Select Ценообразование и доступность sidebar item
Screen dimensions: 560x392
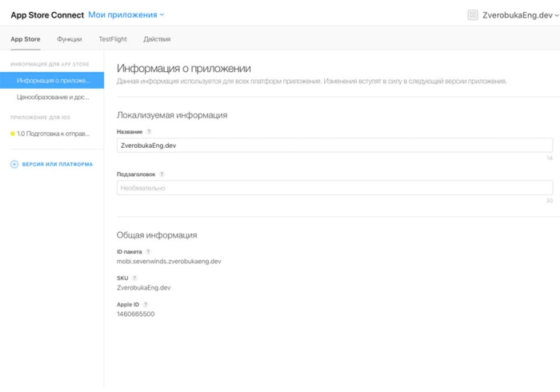coord(53,97)
